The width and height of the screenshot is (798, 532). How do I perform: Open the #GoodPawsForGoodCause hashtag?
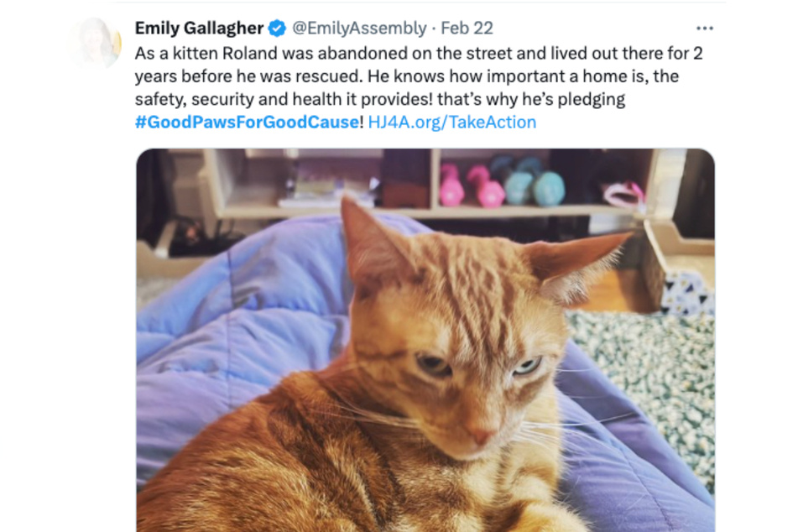[247, 123]
